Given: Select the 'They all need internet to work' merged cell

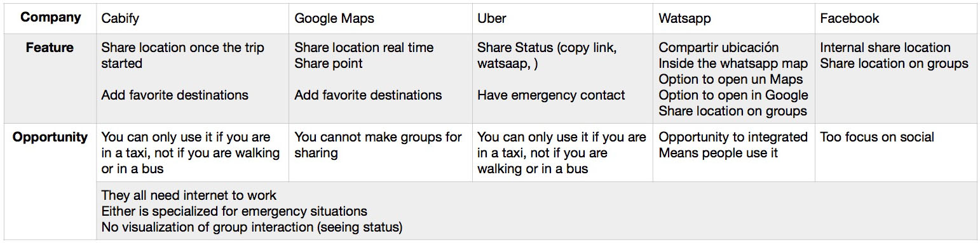Looking at the screenshot, I should click(537, 211).
